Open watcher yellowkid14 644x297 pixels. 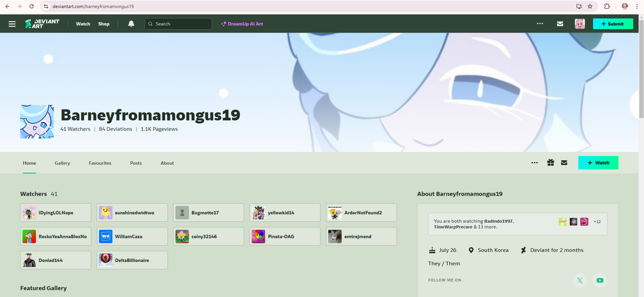285,213
